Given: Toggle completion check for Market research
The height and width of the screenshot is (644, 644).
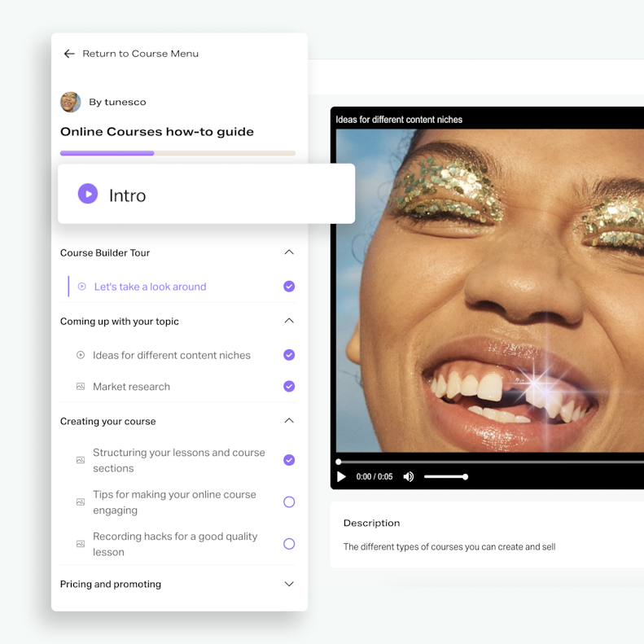Looking at the screenshot, I should click(x=289, y=386).
